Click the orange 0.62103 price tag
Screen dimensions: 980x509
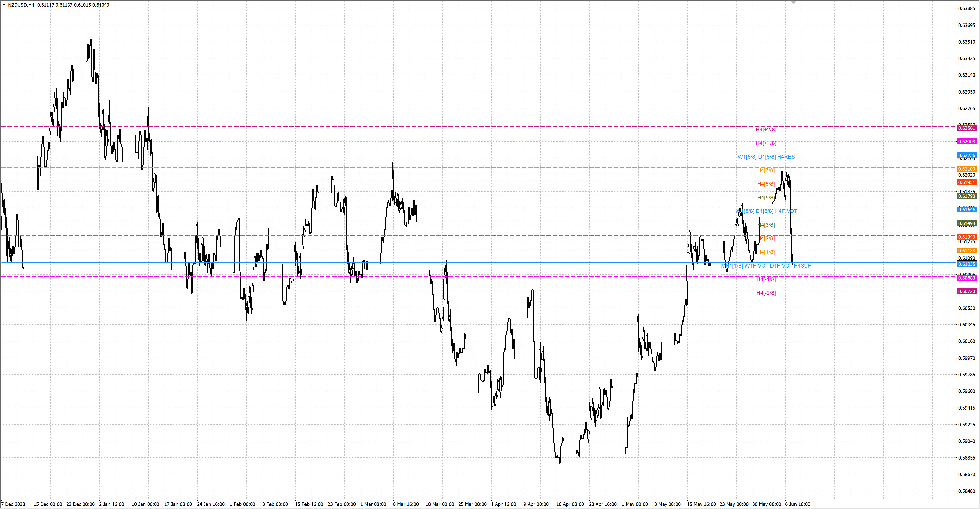tap(966, 169)
